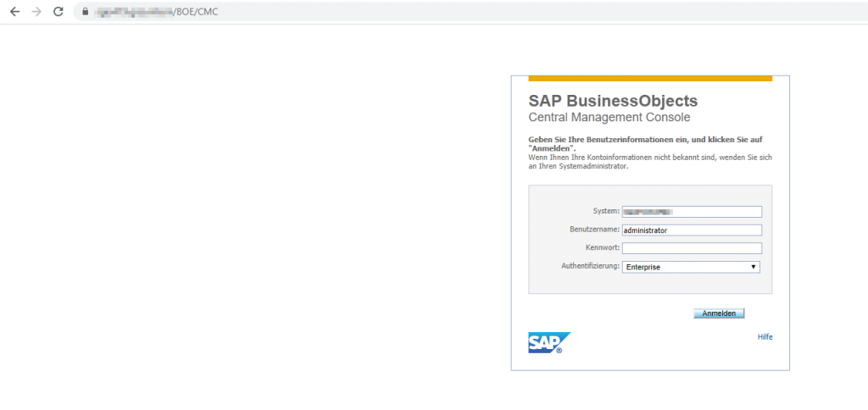
Task: Click the Anmelden button
Action: coord(719,313)
